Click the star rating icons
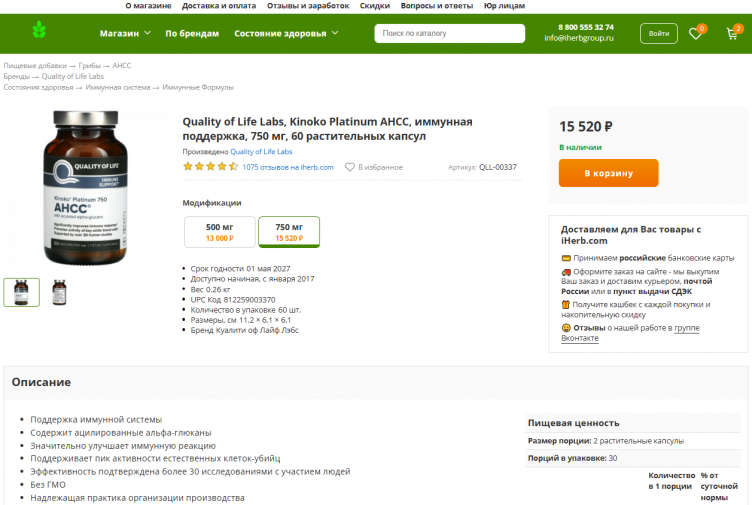The height and width of the screenshot is (505, 752). coord(209,167)
